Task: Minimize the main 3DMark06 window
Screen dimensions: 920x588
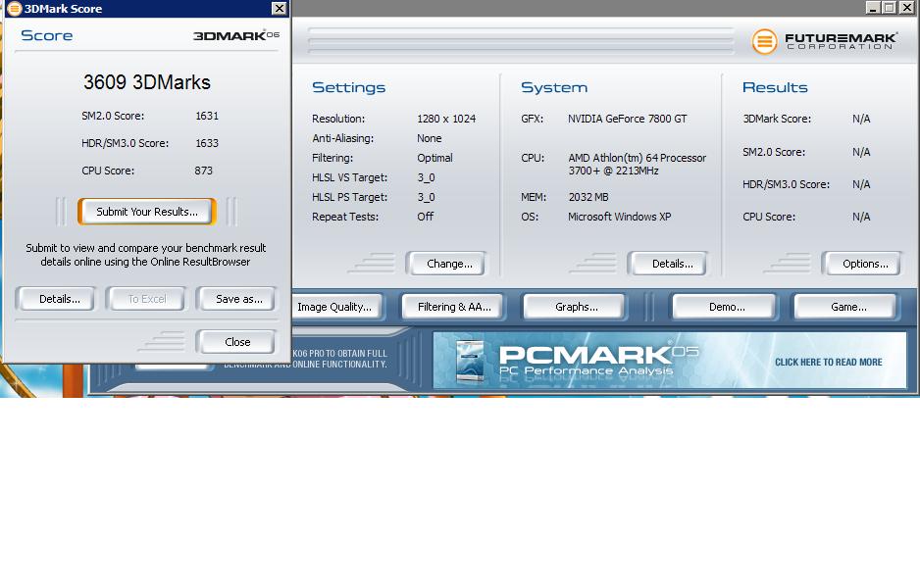Action: tap(873, 7)
